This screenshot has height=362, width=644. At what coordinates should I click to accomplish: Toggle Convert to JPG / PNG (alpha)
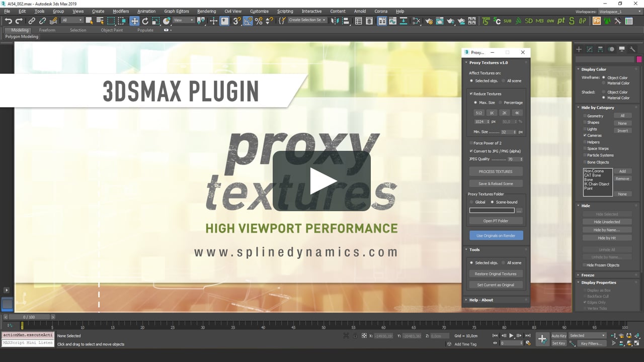coord(471,151)
